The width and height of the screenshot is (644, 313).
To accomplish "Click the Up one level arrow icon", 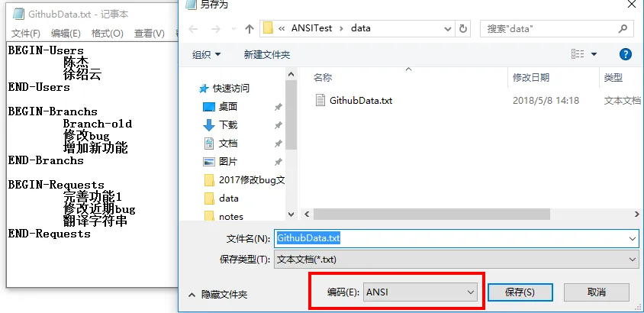I will pyautogui.click(x=250, y=29).
